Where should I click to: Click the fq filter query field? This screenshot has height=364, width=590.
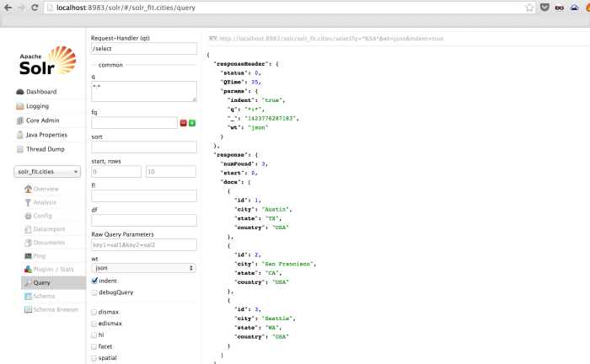coord(134,122)
